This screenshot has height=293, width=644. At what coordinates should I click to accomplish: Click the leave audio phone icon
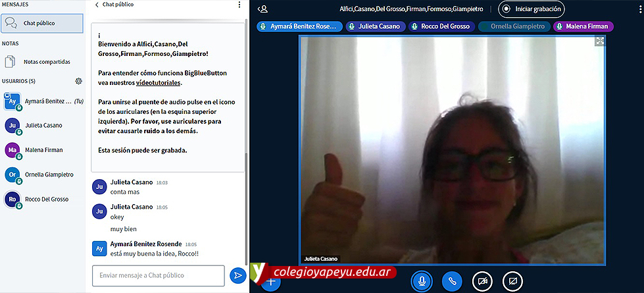[451, 282]
